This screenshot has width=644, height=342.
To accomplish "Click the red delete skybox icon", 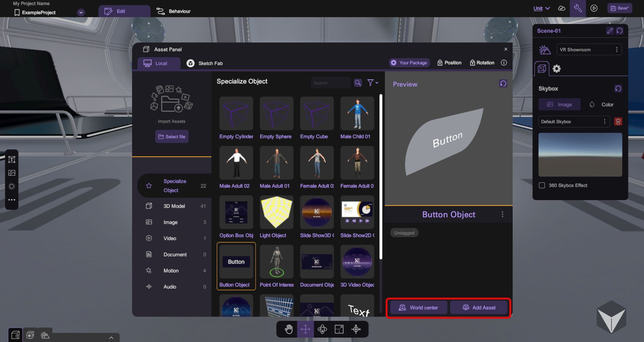I will pos(618,122).
